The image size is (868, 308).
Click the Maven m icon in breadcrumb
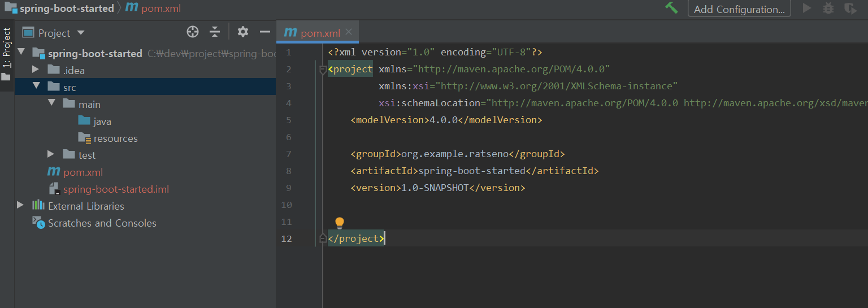click(131, 8)
